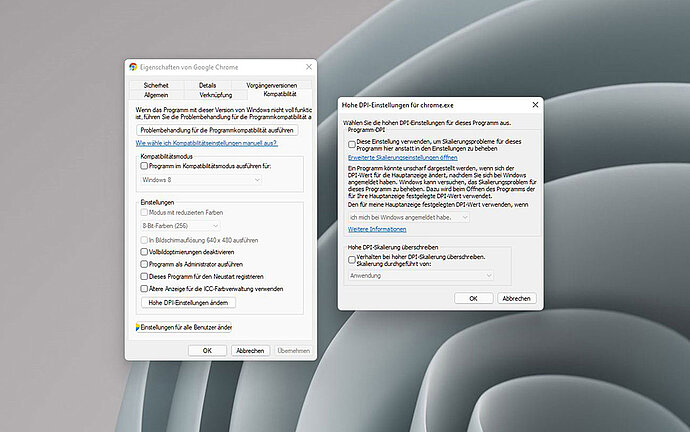Switch to the Details tab
This screenshot has height=432, width=690.
[207, 85]
